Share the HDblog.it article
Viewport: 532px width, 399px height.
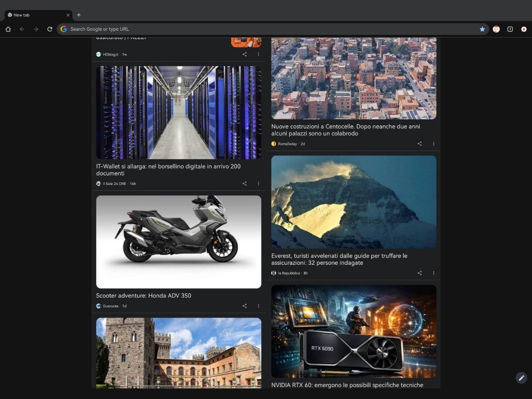pyautogui.click(x=244, y=55)
